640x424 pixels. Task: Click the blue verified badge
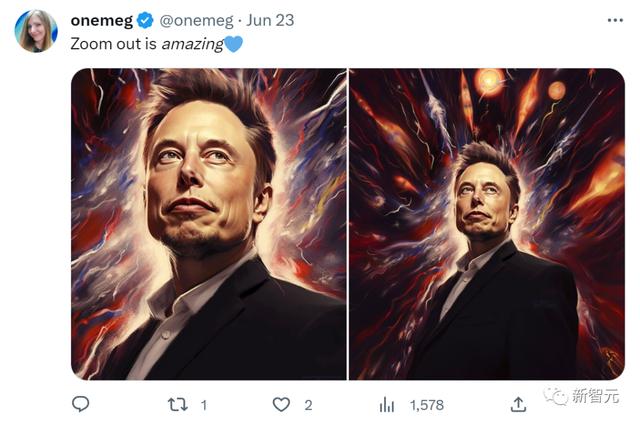145,21
